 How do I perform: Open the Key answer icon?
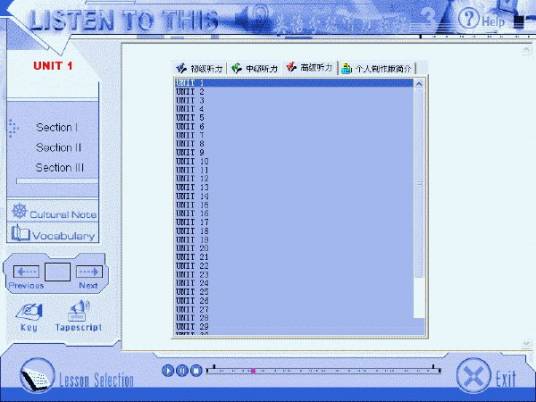pyautogui.click(x=29, y=312)
